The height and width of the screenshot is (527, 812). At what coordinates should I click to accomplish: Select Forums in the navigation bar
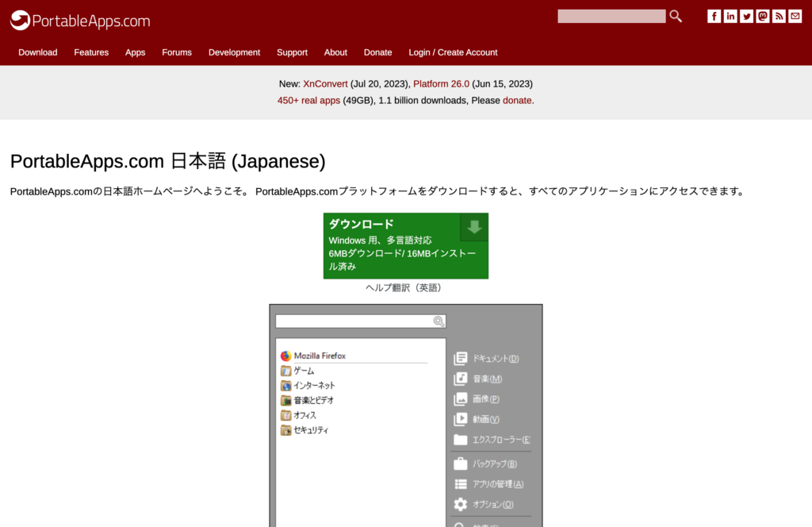pos(177,52)
